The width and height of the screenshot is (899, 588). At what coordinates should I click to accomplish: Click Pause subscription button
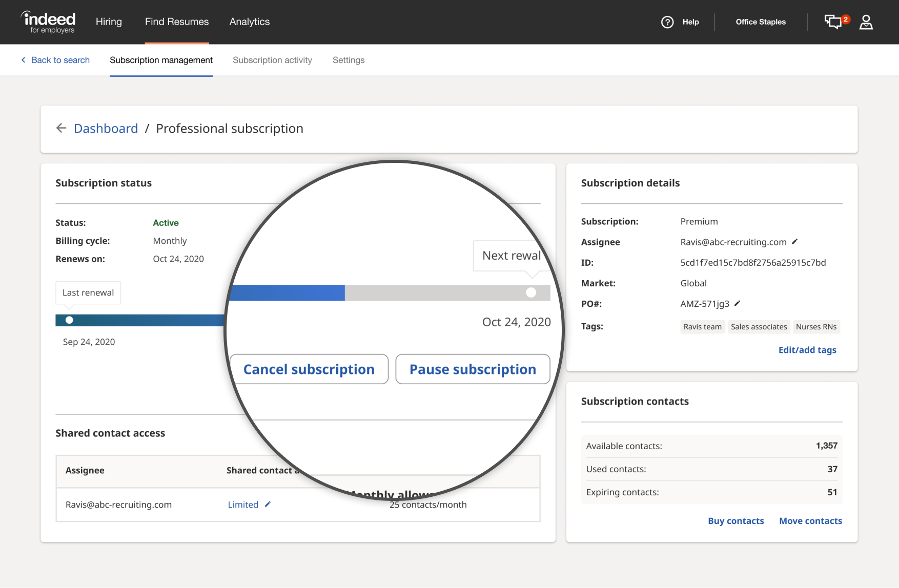[473, 369]
